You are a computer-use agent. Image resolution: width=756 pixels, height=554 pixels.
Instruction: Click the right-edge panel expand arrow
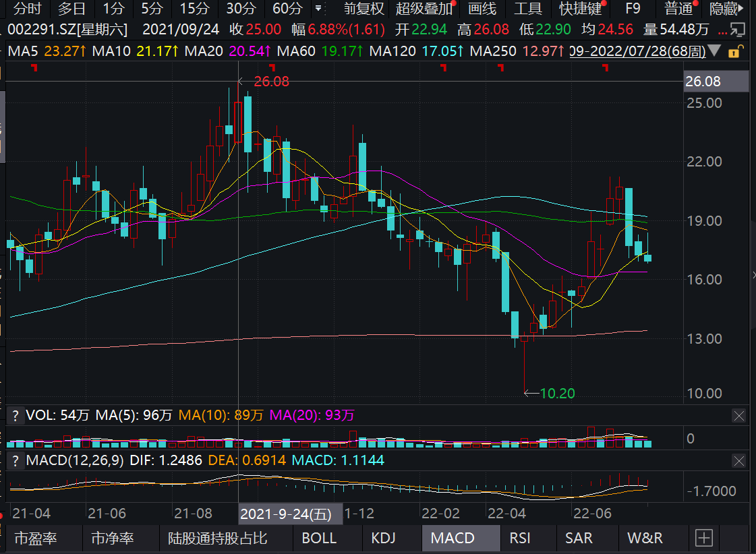(753, 275)
